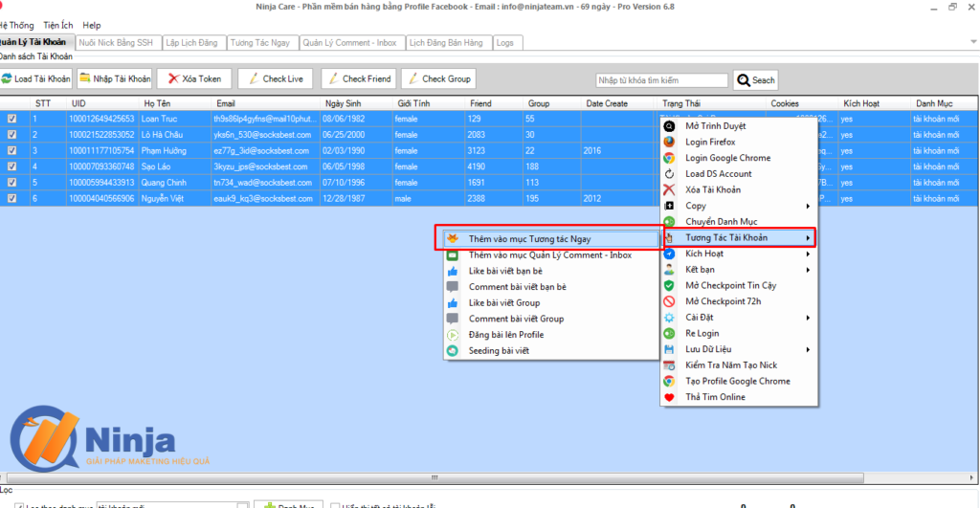Click the Login Google Chrome icon
Image resolution: width=980 pixels, height=508 pixels.
click(669, 158)
